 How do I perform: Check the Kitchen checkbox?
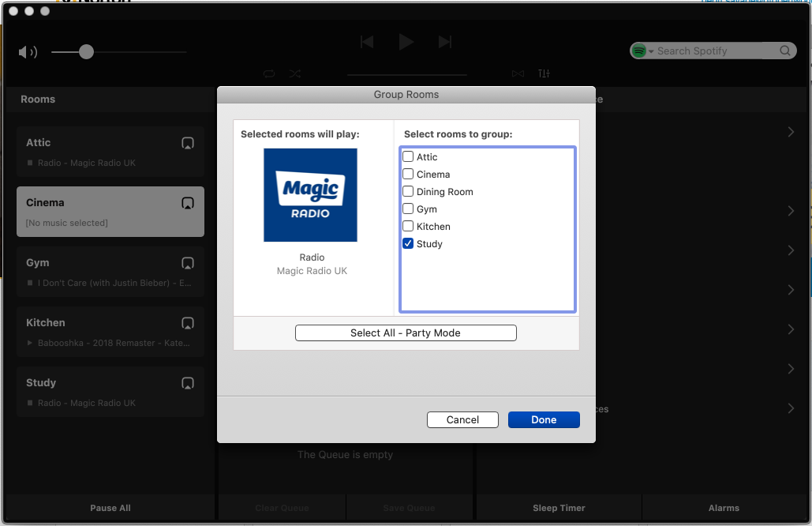[x=408, y=226]
